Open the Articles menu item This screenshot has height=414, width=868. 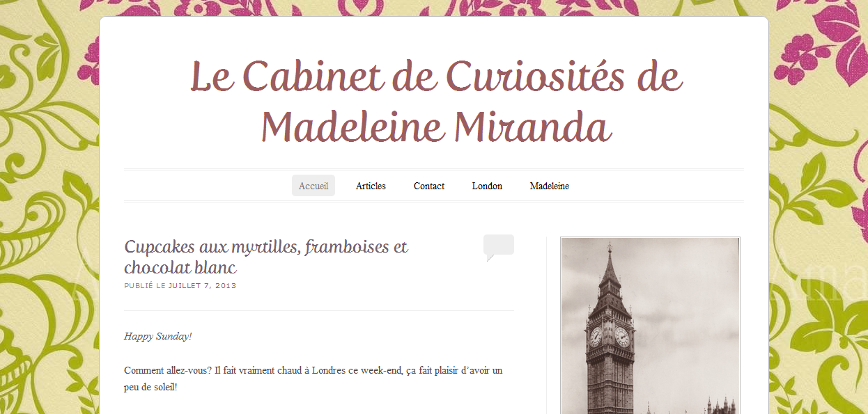tap(371, 186)
